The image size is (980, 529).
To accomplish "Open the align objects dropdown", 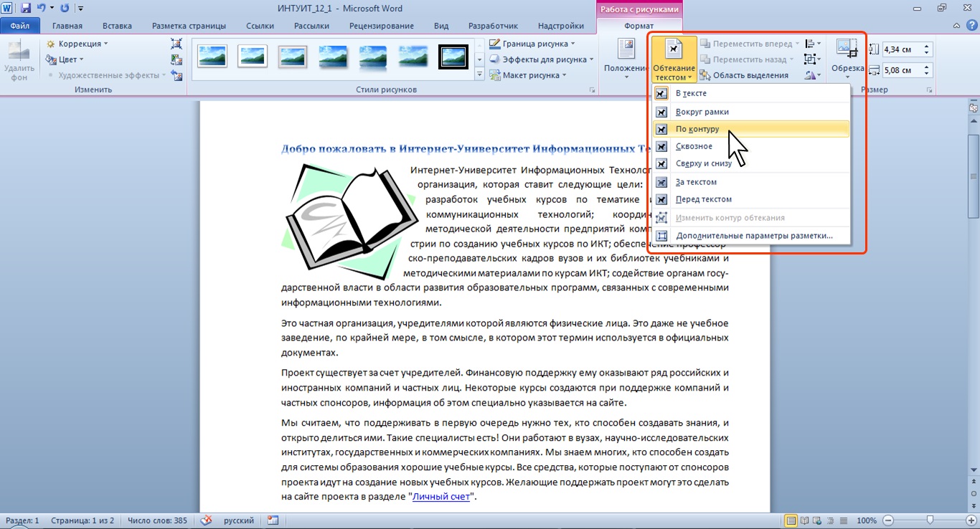I will pos(813,44).
